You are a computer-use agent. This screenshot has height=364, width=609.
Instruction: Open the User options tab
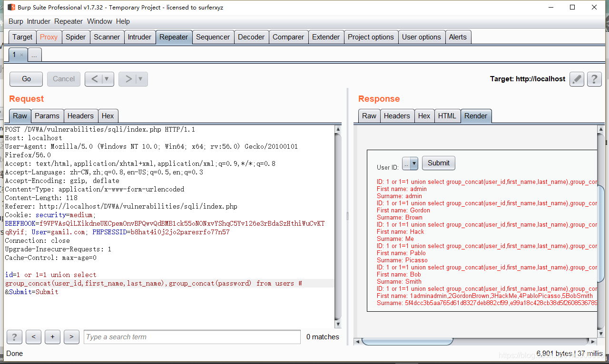coord(422,37)
